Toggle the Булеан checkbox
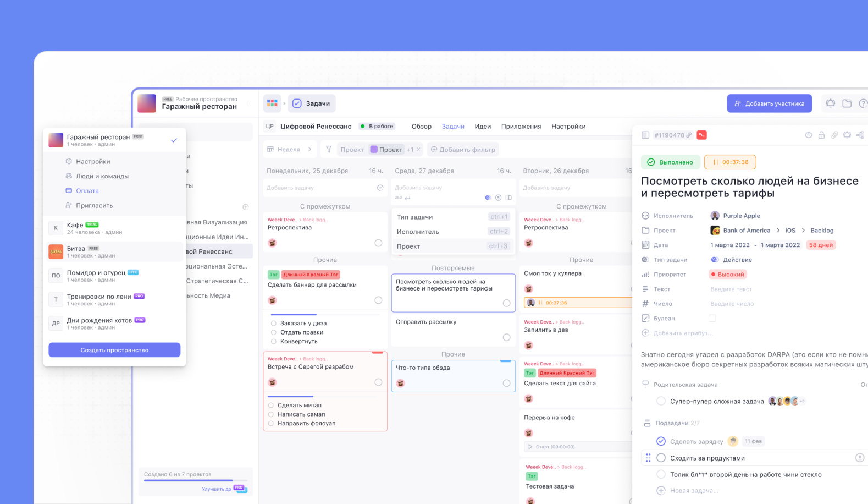 pos(712,319)
